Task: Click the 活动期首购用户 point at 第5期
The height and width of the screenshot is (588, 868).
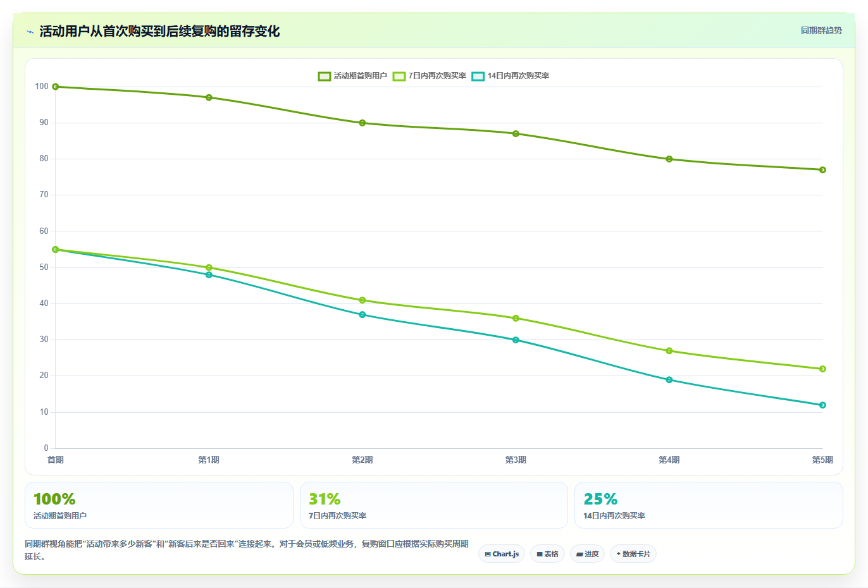Action: [x=822, y=169]
